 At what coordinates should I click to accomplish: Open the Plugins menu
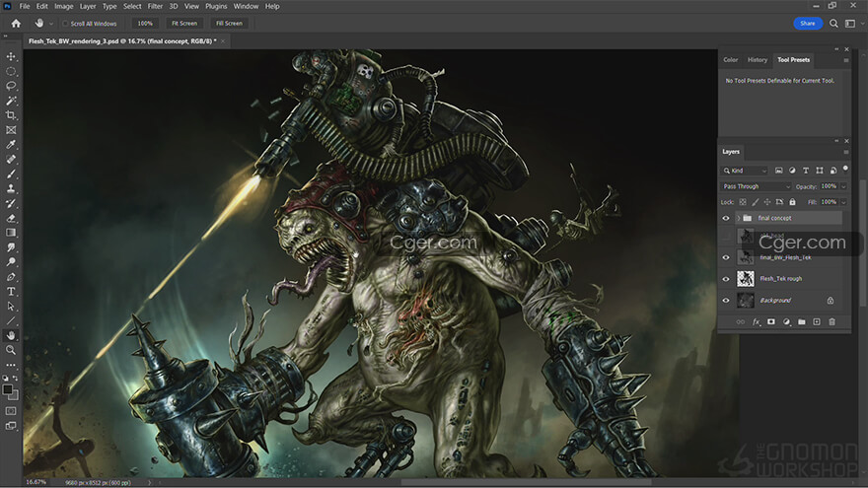(x=216, y=6)
